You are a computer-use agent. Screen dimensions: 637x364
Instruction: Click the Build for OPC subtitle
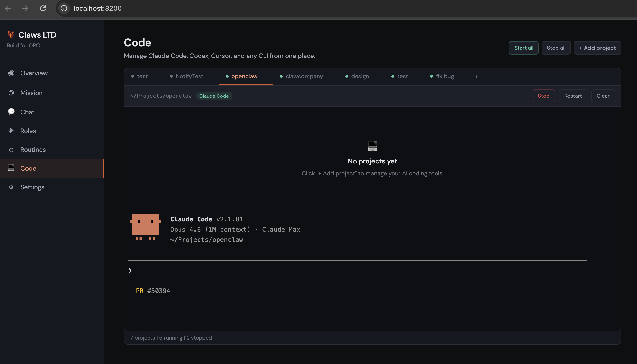pos(23,45)
